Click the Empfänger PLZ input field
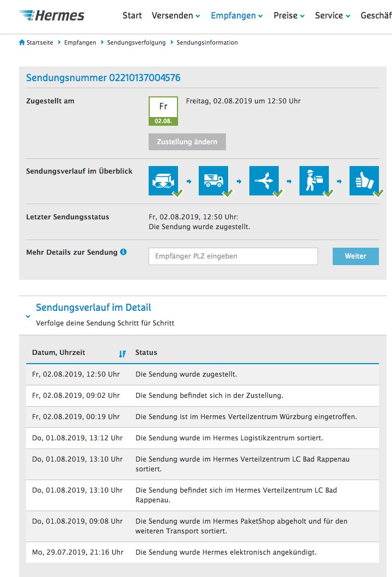 coord(233,256)
